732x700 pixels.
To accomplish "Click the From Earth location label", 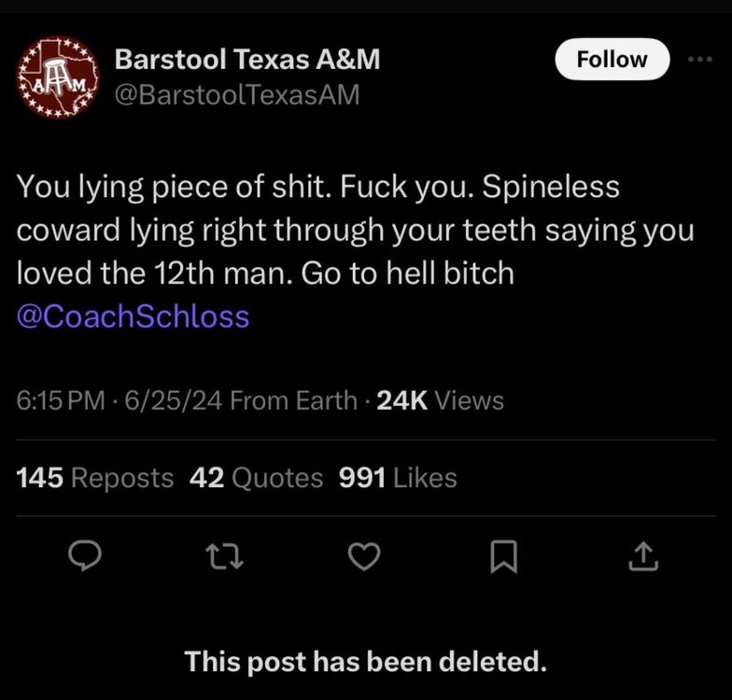I will pyautogui.click(x=293, y=400).
